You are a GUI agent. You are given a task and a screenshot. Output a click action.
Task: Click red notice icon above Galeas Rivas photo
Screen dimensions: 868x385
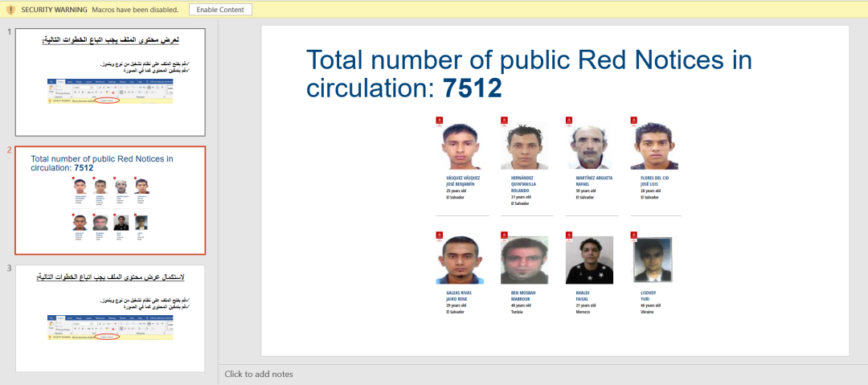pos(440,235)
